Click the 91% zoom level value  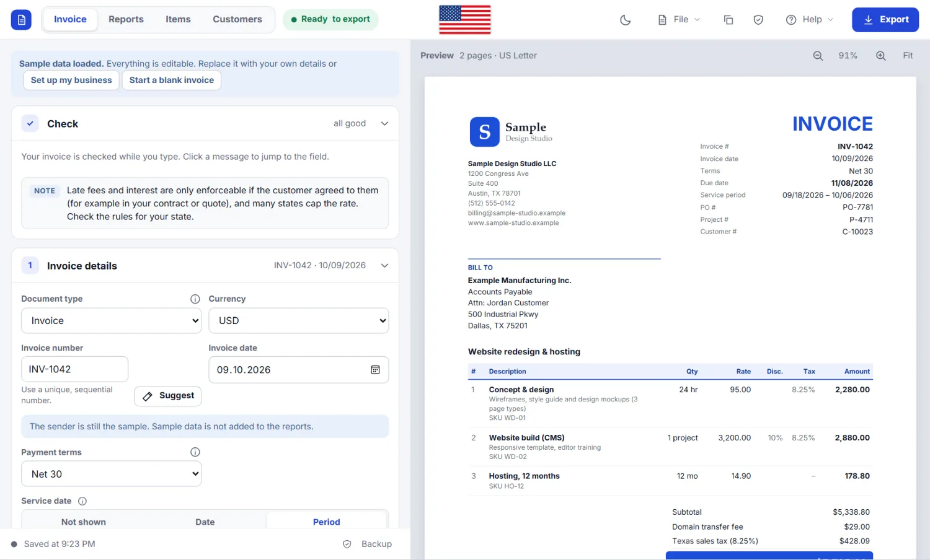point(848,56)
